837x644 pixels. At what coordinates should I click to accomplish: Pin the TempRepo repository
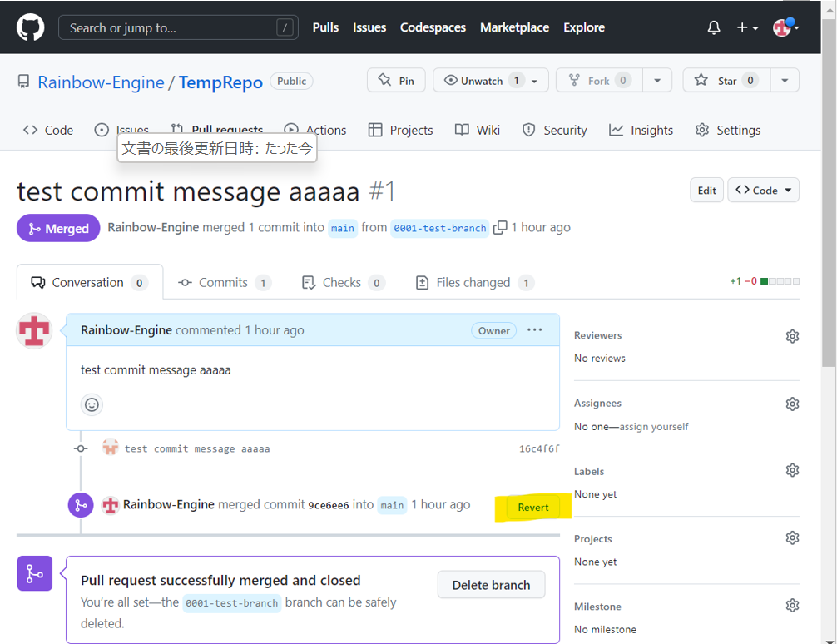[396, 81]
